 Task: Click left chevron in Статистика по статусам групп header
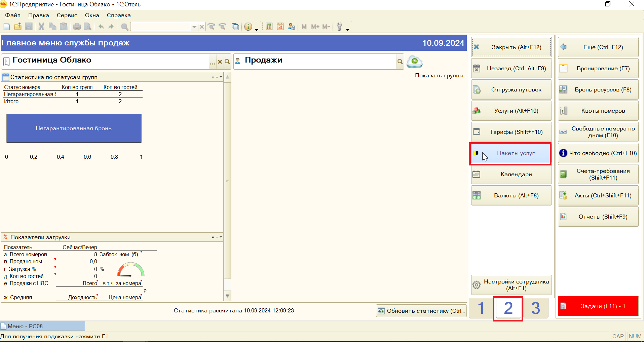pyautogui.click(x=213, y=77)
